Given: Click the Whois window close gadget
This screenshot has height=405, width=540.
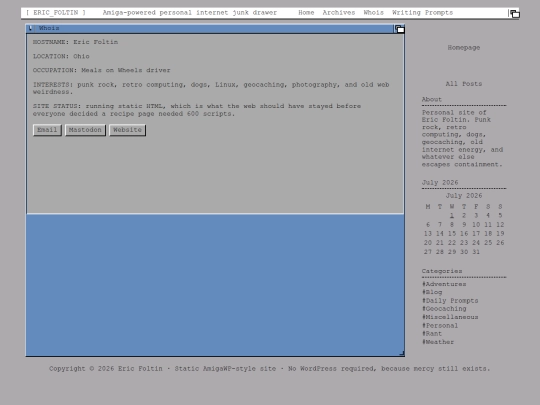Looking at the screenshot, I should pos(30,28).
